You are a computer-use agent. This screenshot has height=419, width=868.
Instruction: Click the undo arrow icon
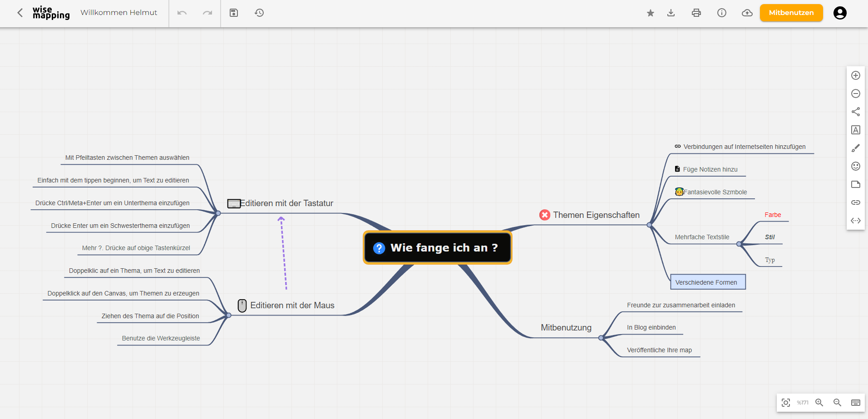182,13
